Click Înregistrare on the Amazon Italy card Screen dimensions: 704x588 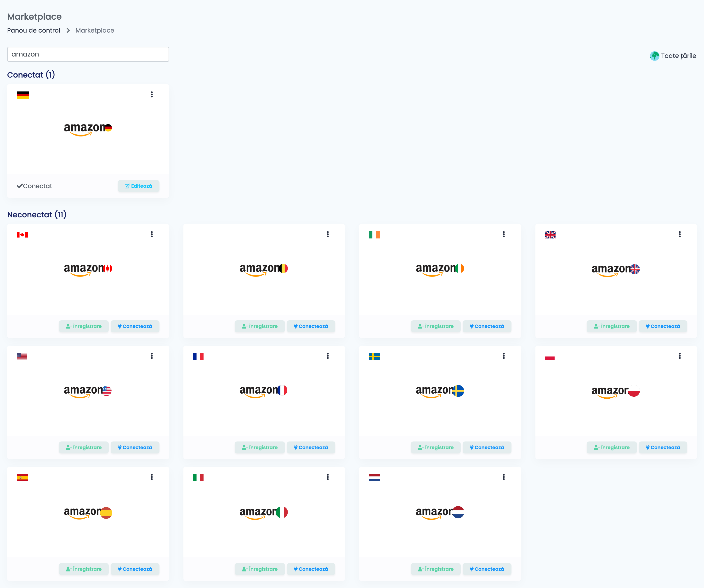260,569
